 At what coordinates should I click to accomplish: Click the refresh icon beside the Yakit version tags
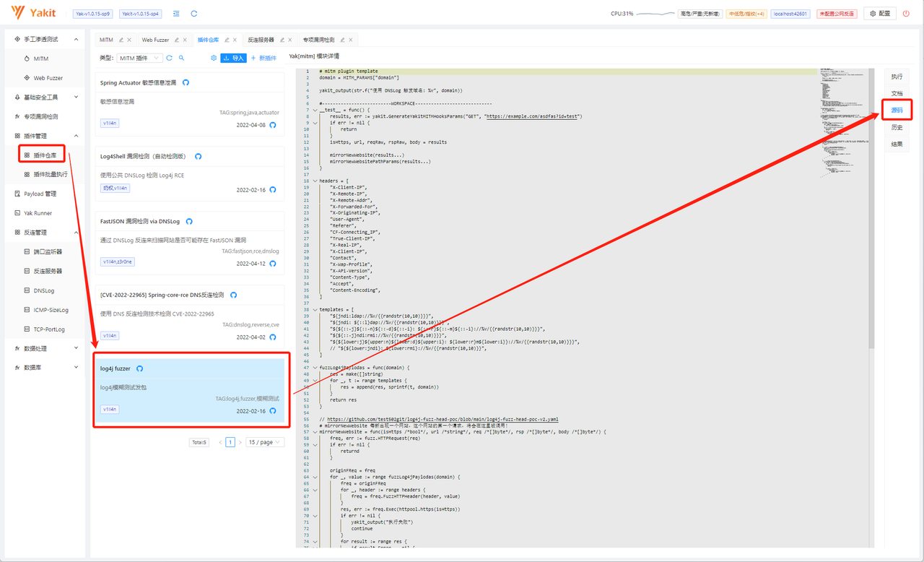click(x=194, y=13)
